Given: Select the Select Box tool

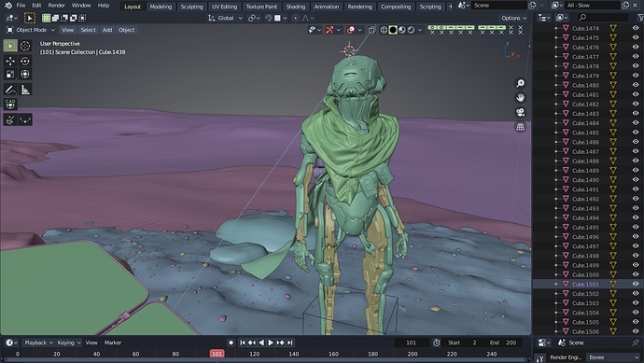Looking at the screenshot, I should [10, 46].
